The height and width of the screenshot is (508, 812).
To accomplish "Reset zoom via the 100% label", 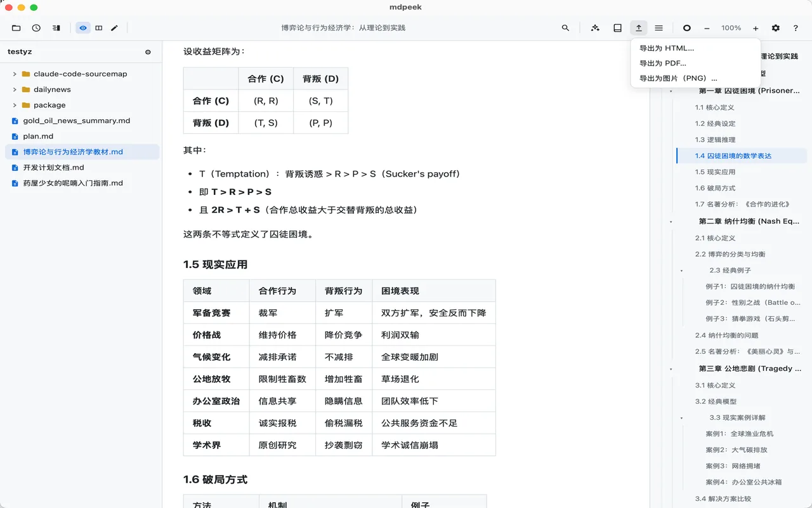I will 731,28.
